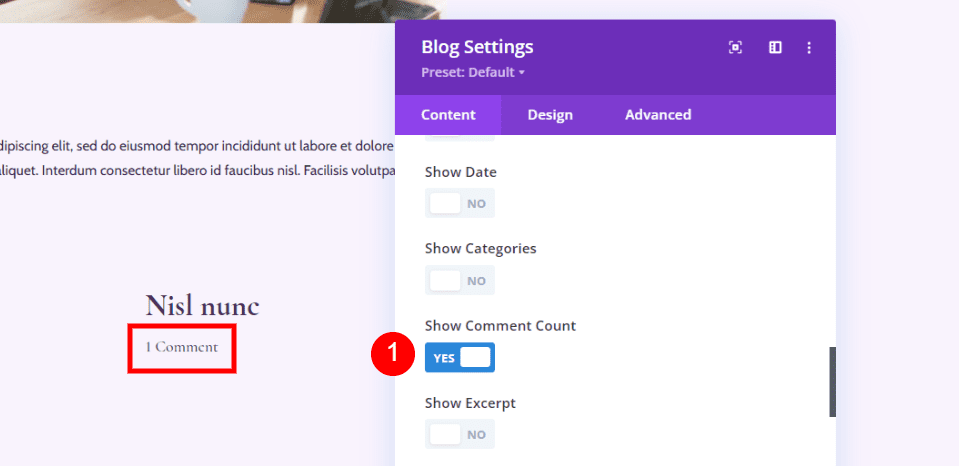Disable the Show Comment Count toggle
Image resolution: width=959 pixels, height=466 pixels.
tap(460, 357)
